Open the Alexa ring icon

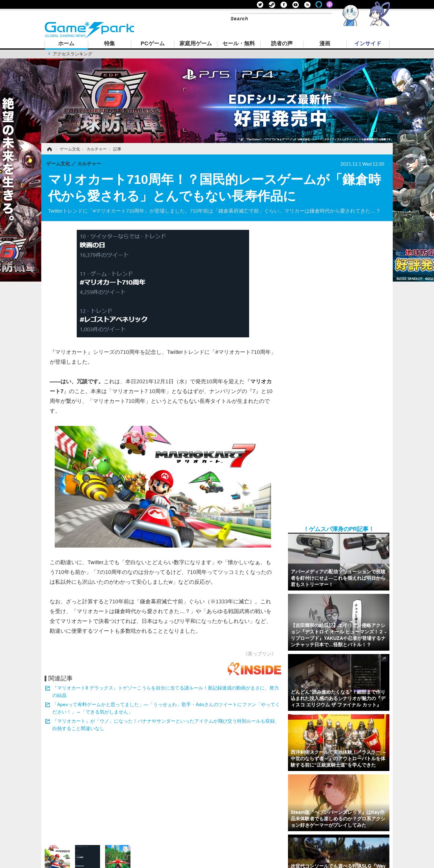[319, 4]
